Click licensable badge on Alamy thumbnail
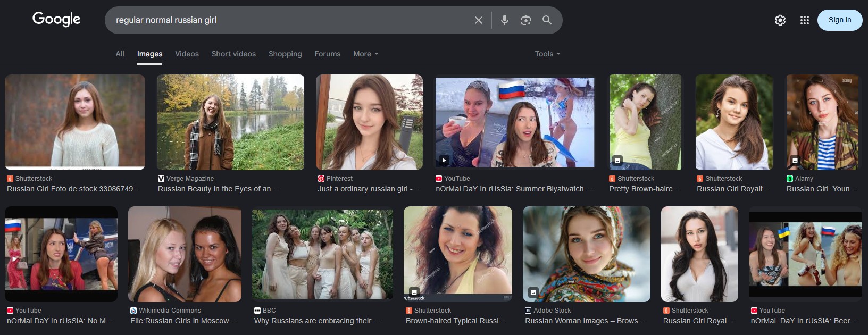Image resolution: width=868 pixels, height=335 pixels. (x=795, y=160)
